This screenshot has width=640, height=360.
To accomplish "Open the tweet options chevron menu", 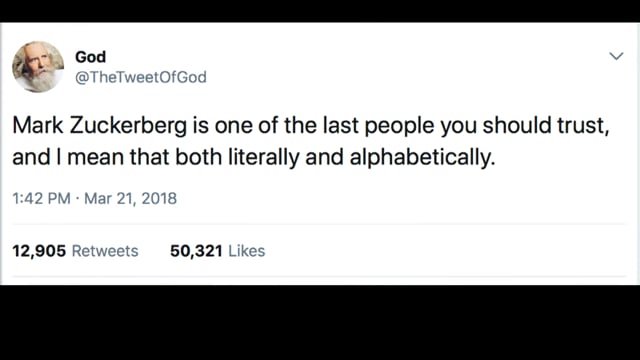I will (x=616, y=56).
